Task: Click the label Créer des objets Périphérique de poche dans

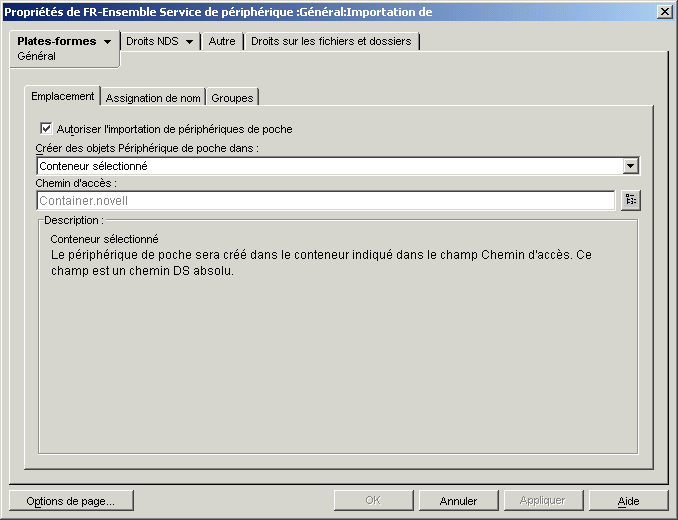Action: point(147,148)
